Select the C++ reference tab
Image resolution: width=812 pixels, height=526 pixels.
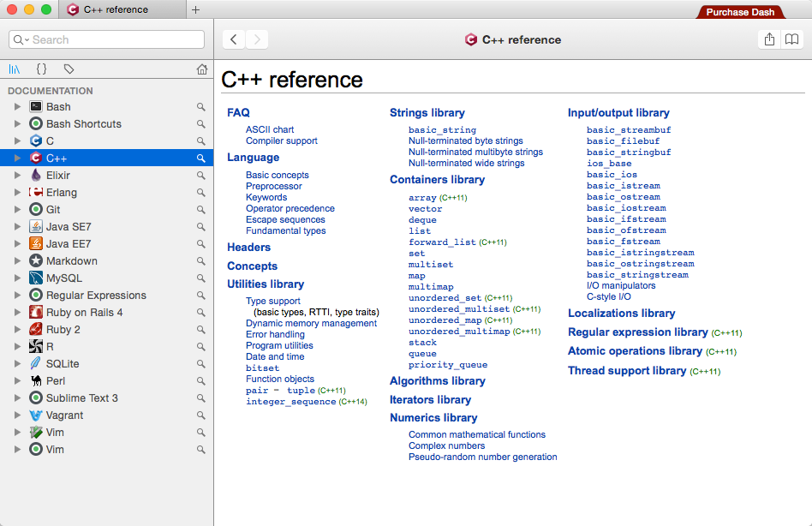[122, 9]
